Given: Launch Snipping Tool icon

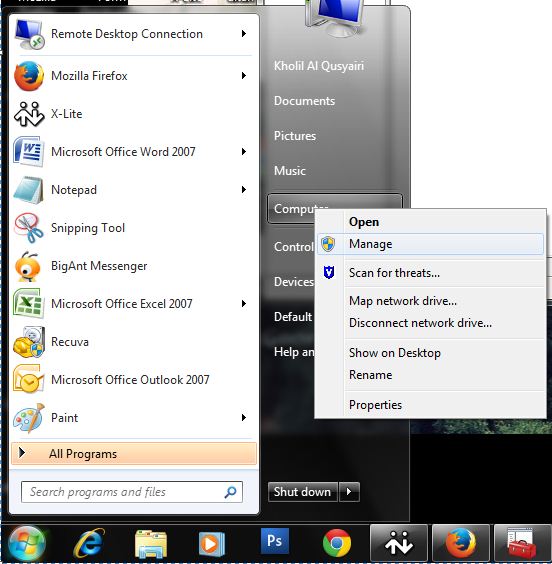Looking at the screenshot, I should (29, 228).
